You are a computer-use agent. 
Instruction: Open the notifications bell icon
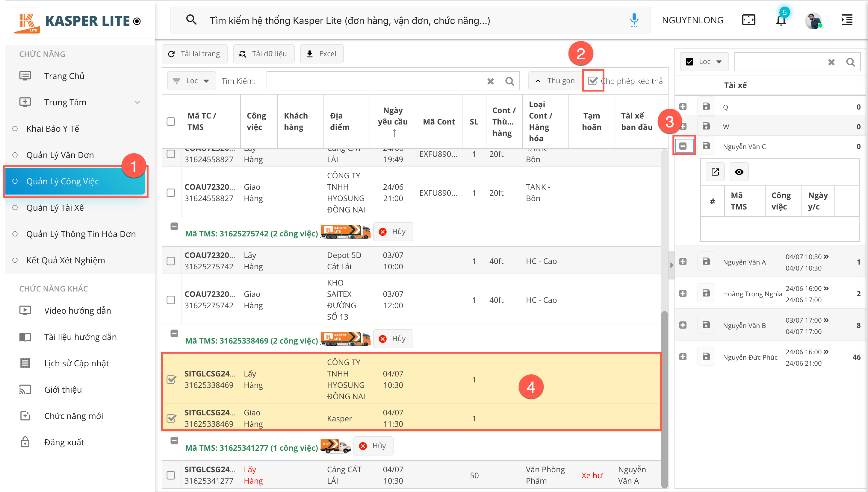click(781, 20)
